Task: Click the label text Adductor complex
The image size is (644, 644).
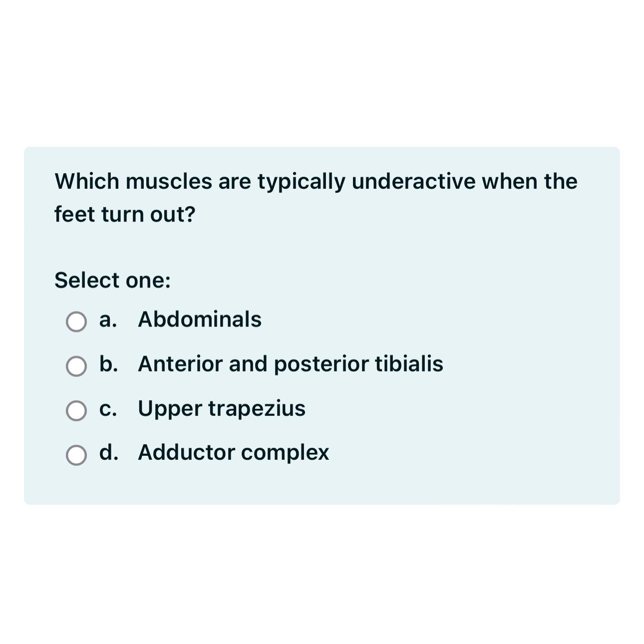Action: (233, 453)
